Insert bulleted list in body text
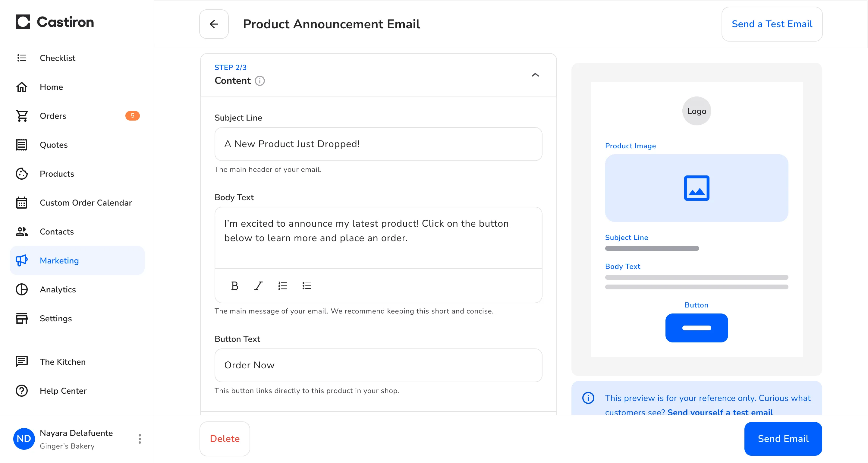The width and height of the screenshot is (868, 463). (x=306, y=286)
